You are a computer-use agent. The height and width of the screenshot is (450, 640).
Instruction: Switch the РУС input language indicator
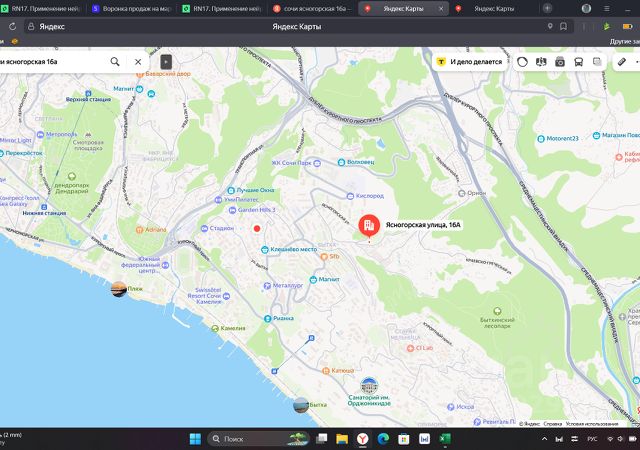pyautogui.click(x=592, y=439)
